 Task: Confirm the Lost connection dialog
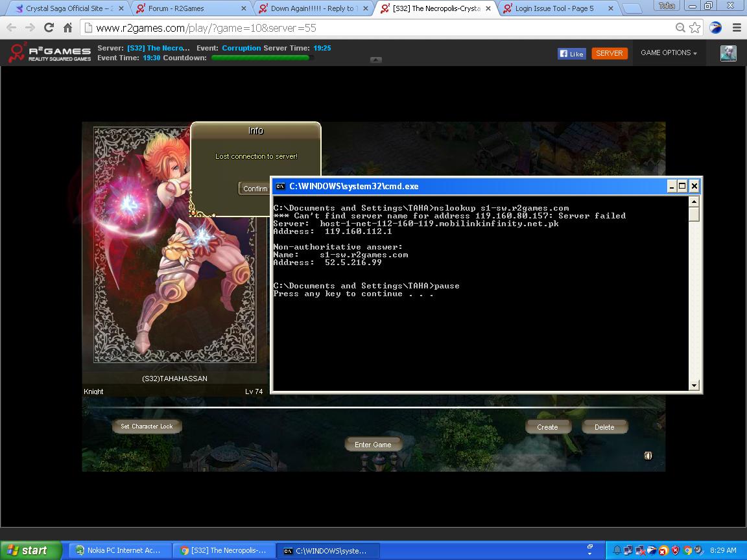coord(255,189)
